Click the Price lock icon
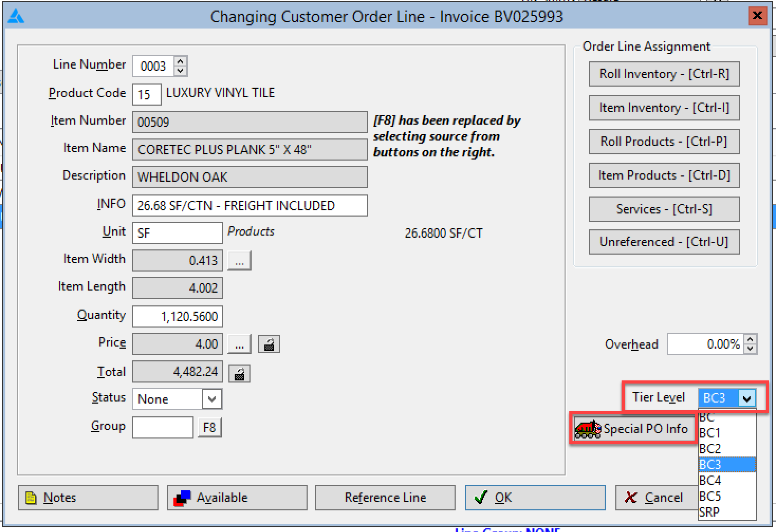 [269, 344]
